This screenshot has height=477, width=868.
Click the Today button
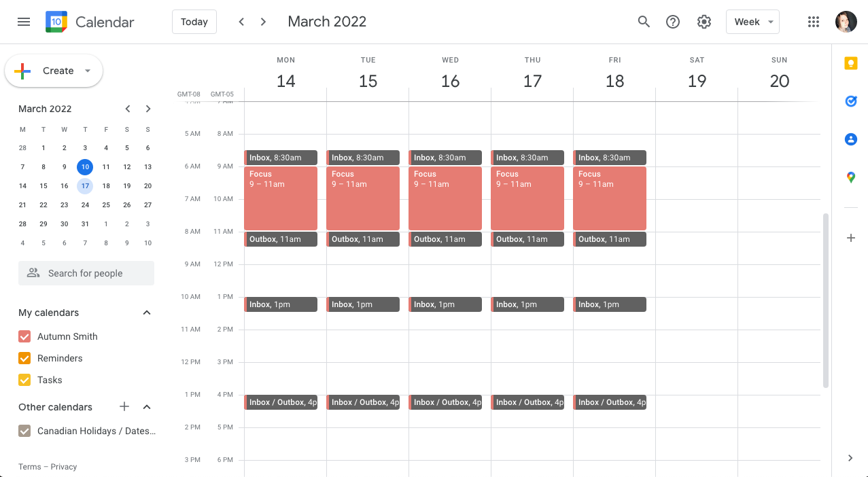pyautogui.click(x=194, y=22)
